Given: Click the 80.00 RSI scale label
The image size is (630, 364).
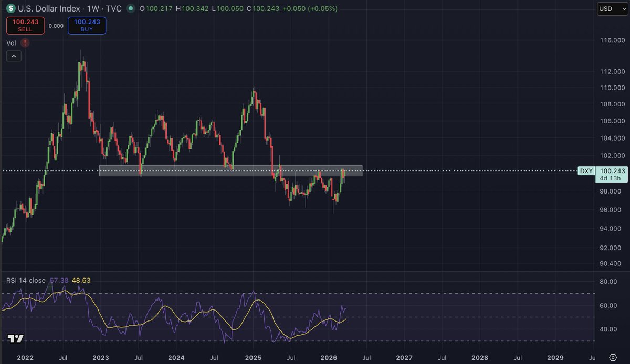Looking at the screenshot, I should coord(607,282).
